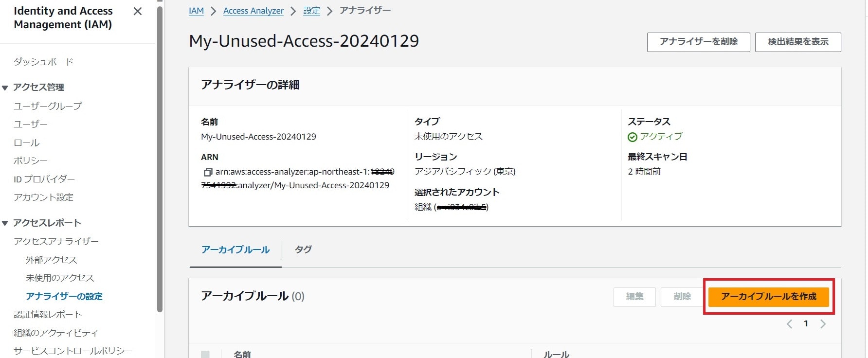The height and width of the screenshot is (358, 868).
Task: Open ポリシー in sidebar
Action: click(30, 161)
